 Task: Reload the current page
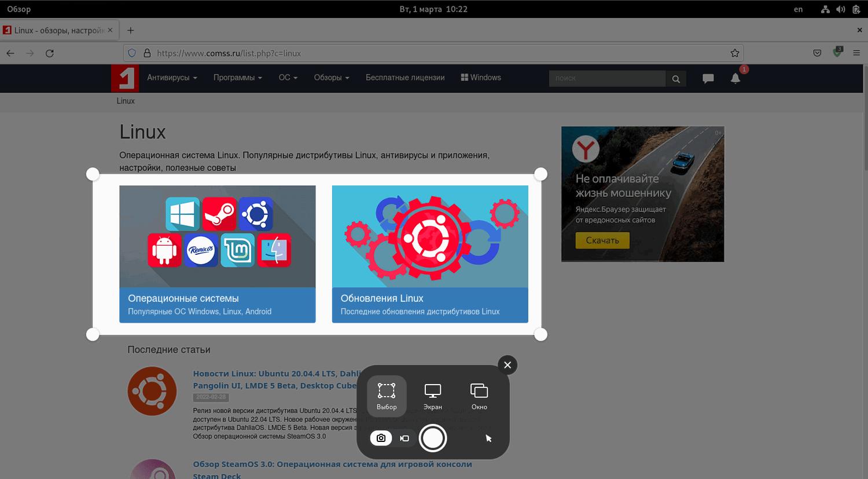click(x=50, y=53)
